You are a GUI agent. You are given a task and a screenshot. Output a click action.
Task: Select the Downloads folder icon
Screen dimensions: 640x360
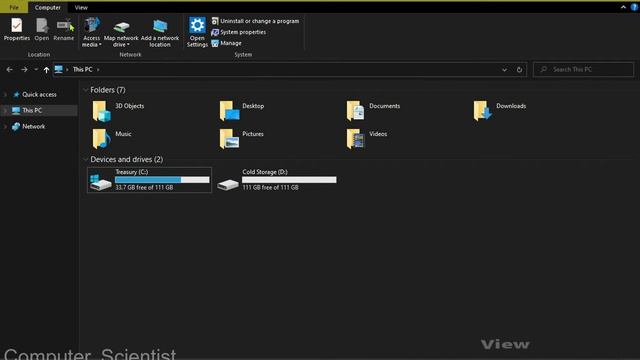coord(482,111)
